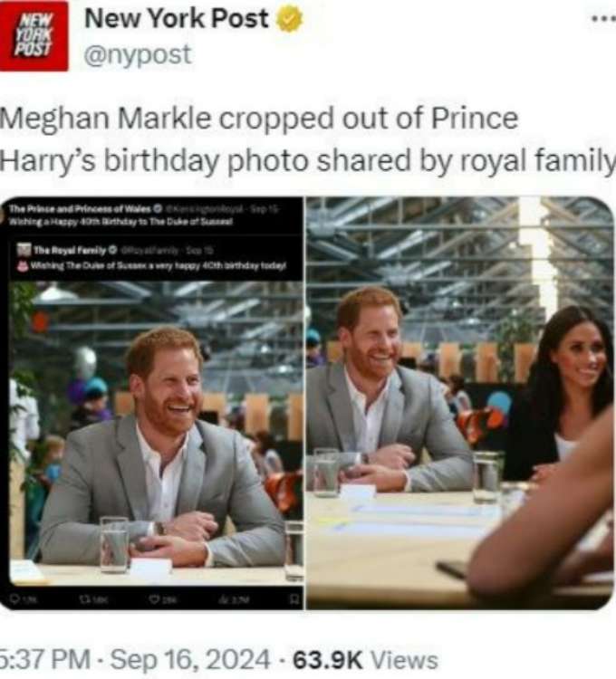Open the New York Post display name

(177, 19)
